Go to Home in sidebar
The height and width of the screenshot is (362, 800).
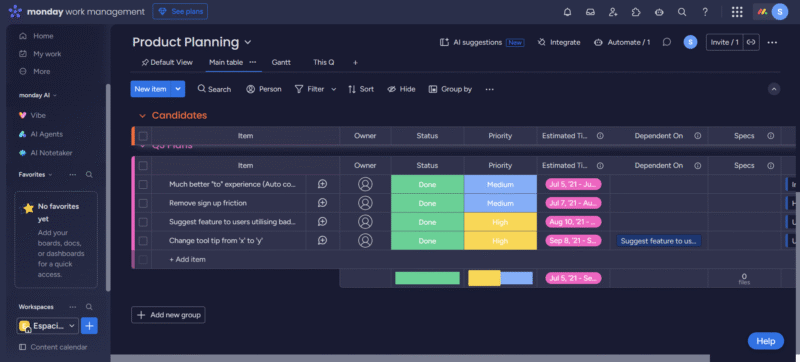tap(37, 36)
